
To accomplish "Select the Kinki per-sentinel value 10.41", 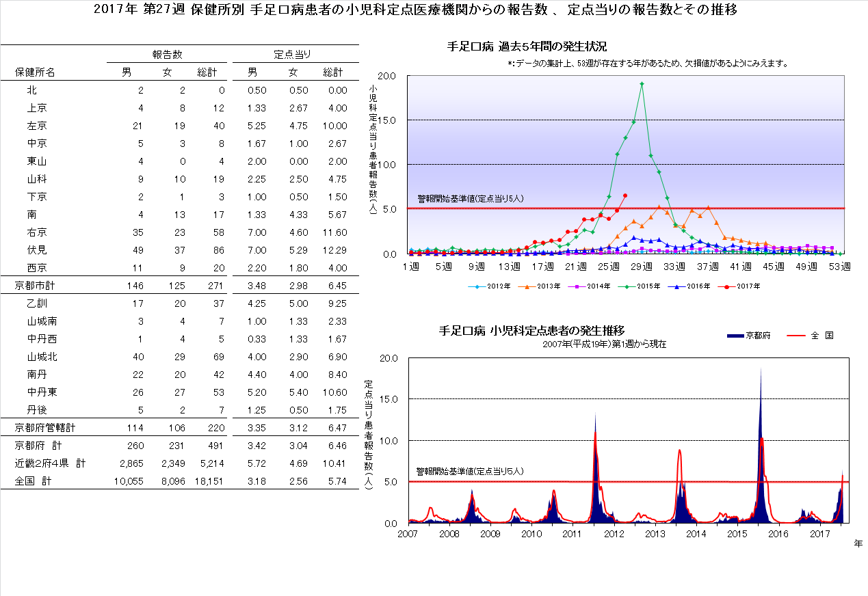I will click(x=335, y=463).
